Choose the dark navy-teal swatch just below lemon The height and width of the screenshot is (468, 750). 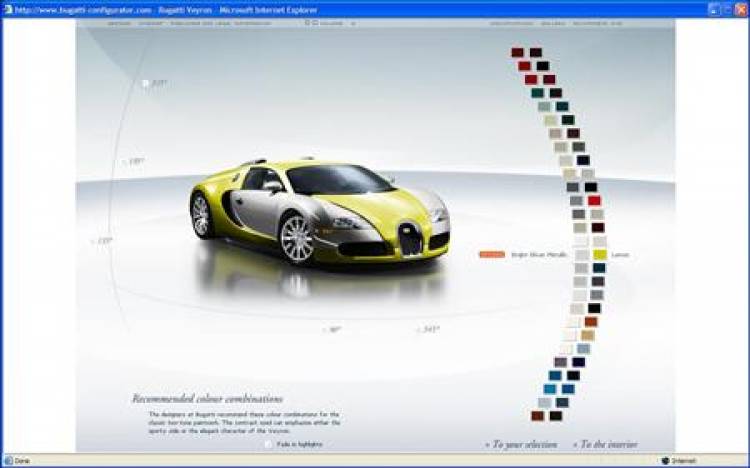[x=599, y=268]
